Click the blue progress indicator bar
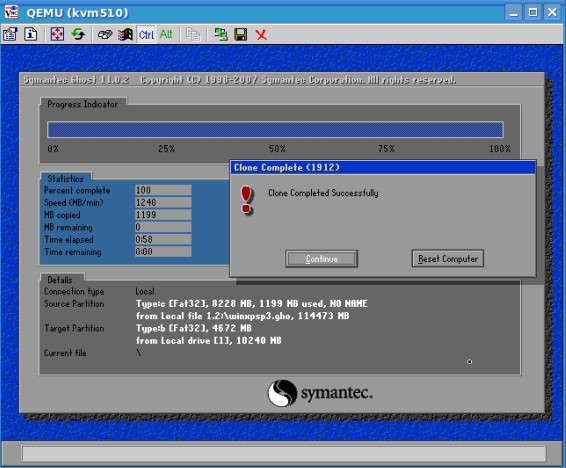Viewport: 566px width, 468px height. 275,130
